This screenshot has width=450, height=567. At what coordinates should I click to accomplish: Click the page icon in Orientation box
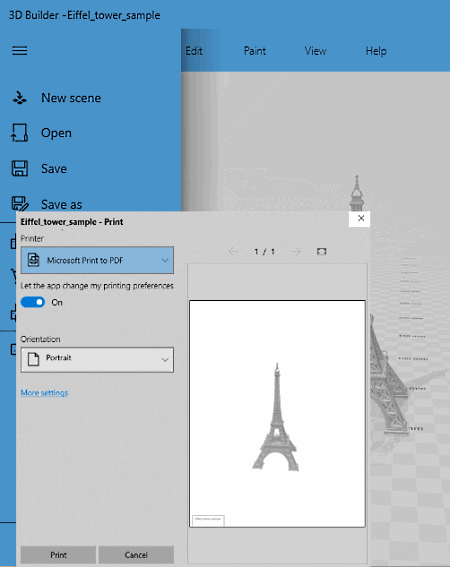click(x=33, y=359)
